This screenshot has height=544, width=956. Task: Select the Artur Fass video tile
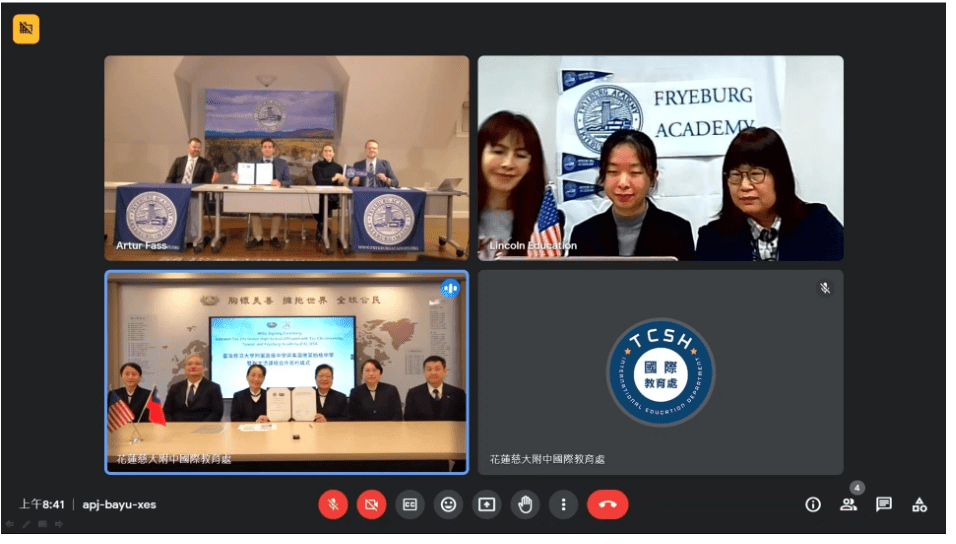[286, 157]
